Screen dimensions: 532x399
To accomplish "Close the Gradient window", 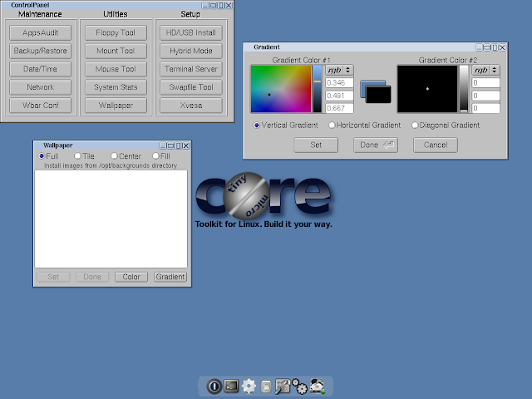I will (x=502, y=47).
